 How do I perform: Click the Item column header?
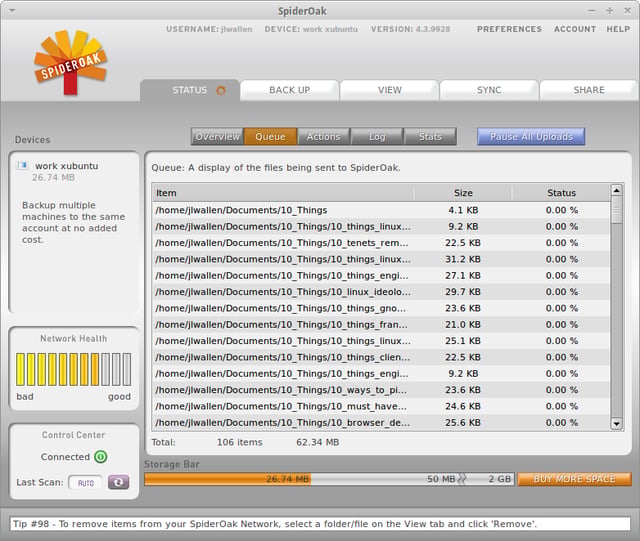pyautogui.click(x=283, y=193)
